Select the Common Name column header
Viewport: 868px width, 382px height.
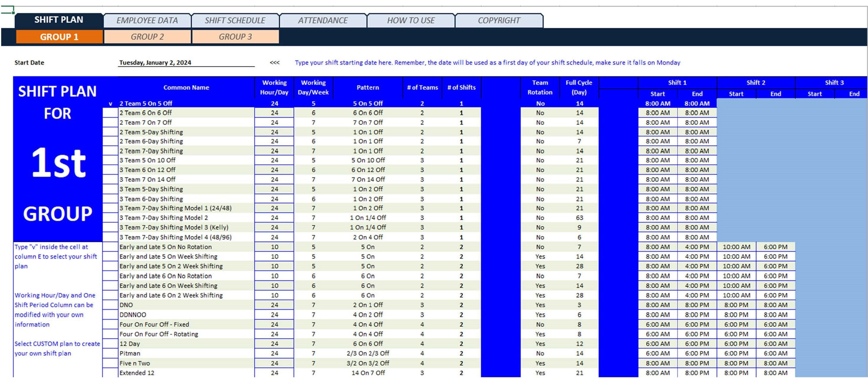186,87
